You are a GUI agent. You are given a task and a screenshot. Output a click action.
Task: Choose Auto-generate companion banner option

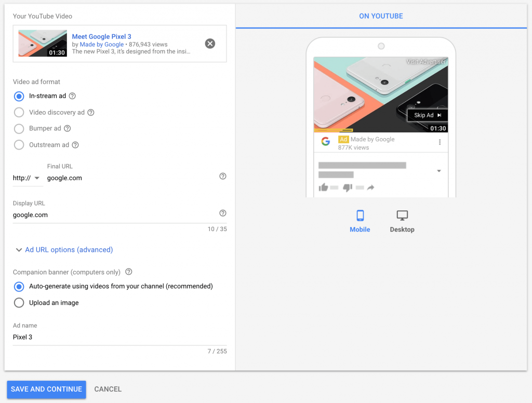[19, 287]
